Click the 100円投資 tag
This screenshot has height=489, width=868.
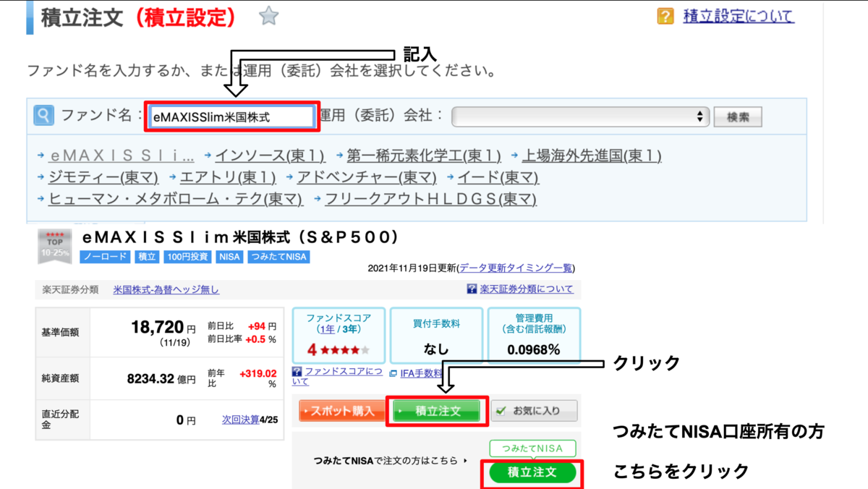pos(187,257)
